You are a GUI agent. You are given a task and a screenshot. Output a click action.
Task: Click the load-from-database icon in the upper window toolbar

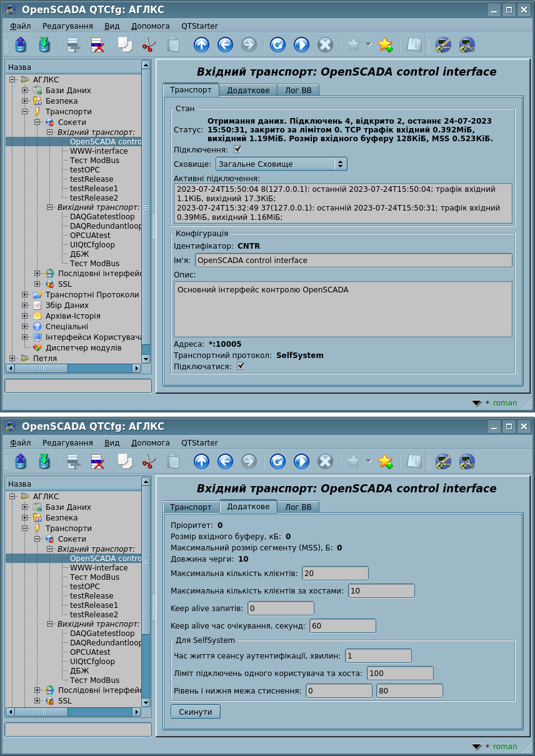21,45
